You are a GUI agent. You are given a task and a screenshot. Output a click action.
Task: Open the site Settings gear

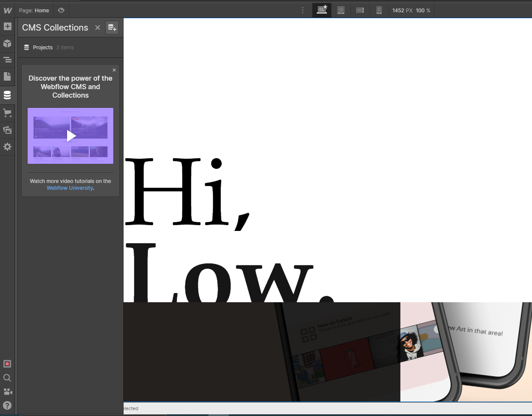click(x=7, y=147)
